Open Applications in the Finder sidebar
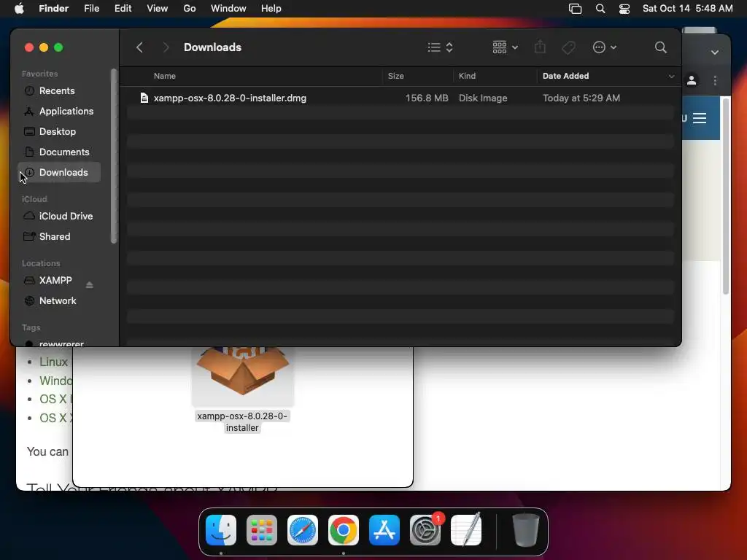The height and width of the screenshot is (560, 747). [59, 111]
